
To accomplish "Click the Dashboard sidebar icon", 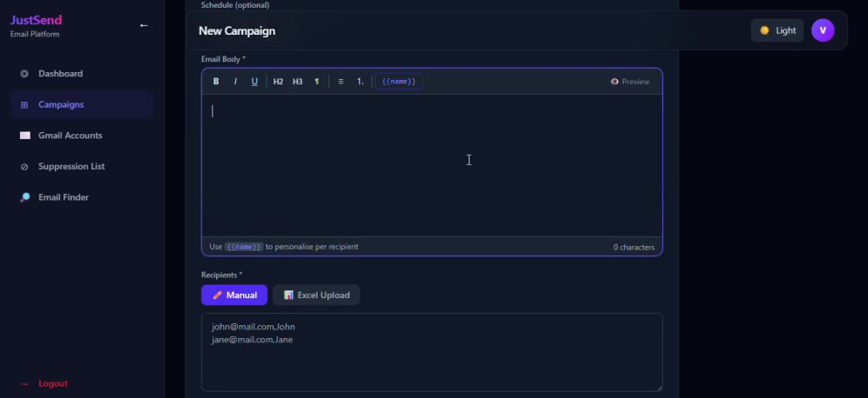I will coord(24,74).
